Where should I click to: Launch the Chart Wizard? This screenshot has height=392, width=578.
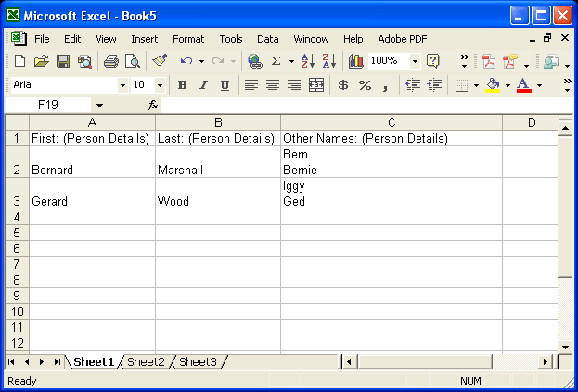355,61
